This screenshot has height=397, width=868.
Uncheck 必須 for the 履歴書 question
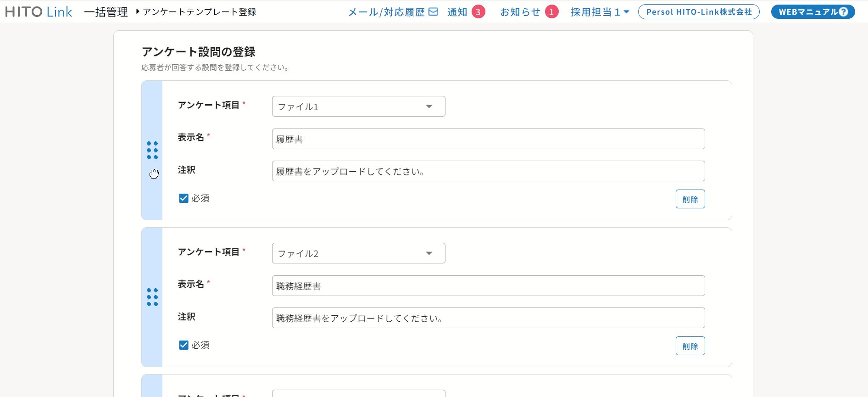pos(184,198)
